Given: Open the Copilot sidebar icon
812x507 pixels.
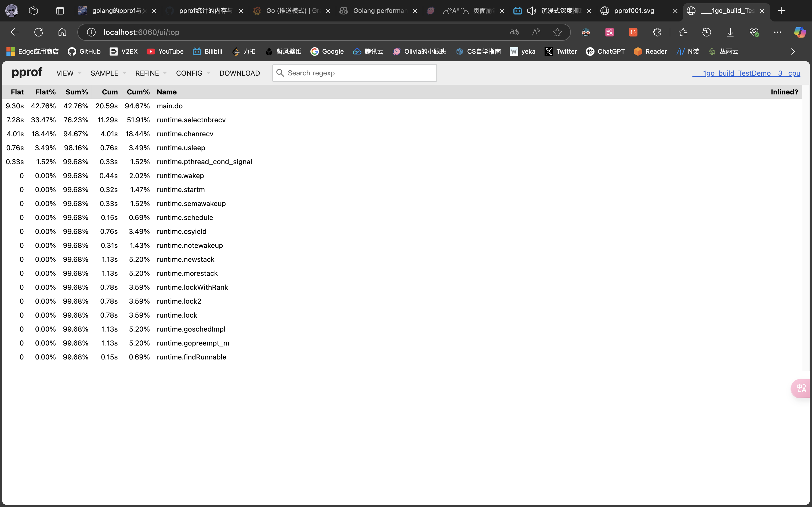Looking at the screenshot, I should [800, 32].
